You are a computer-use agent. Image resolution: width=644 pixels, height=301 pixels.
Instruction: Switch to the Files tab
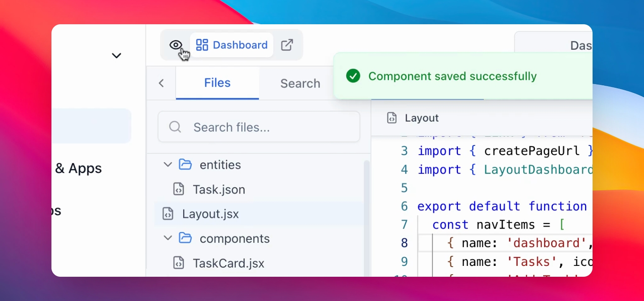[x=217, y=83]
